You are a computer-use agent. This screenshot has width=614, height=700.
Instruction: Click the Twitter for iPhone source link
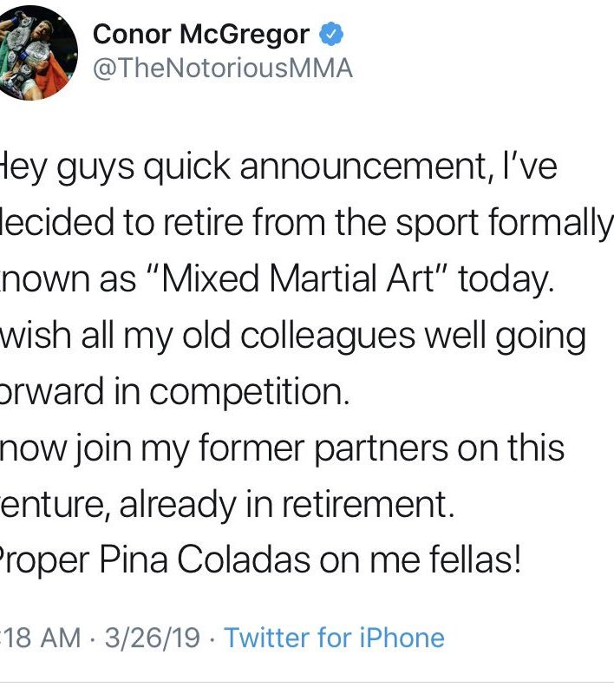334,638
